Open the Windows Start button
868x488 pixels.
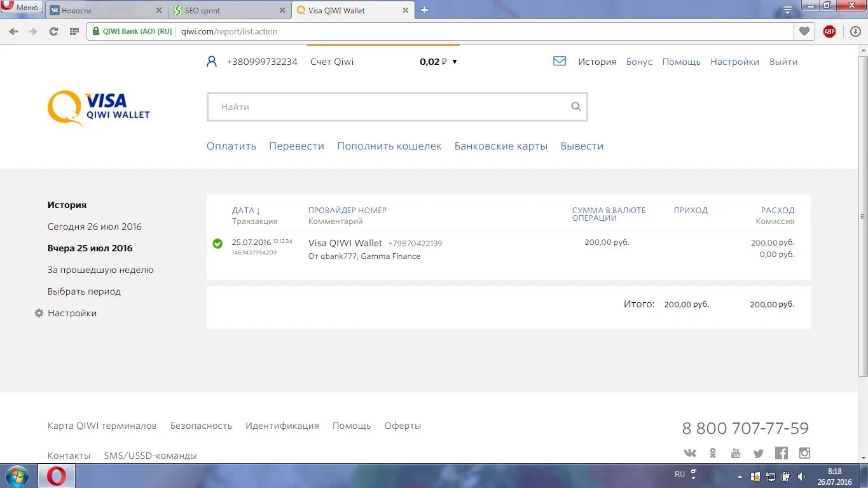click(17, 476)
